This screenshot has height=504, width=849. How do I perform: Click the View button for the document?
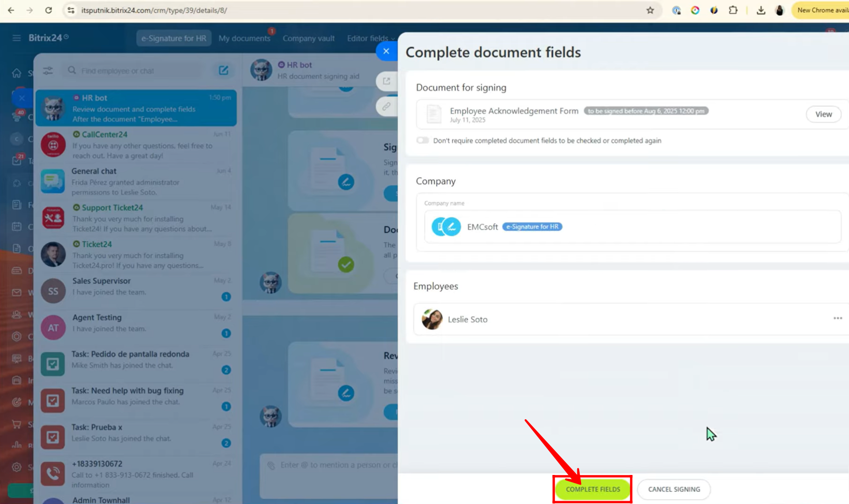[x=823, y=114]
